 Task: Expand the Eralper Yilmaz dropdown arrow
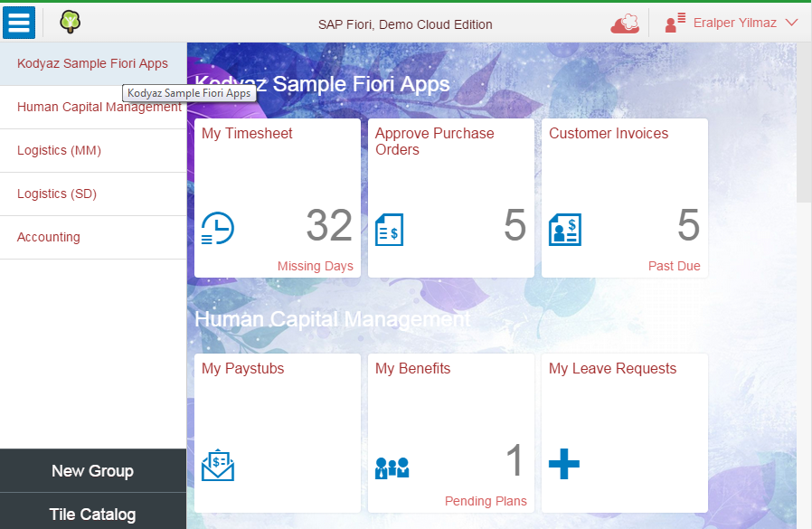pos(791,23)
